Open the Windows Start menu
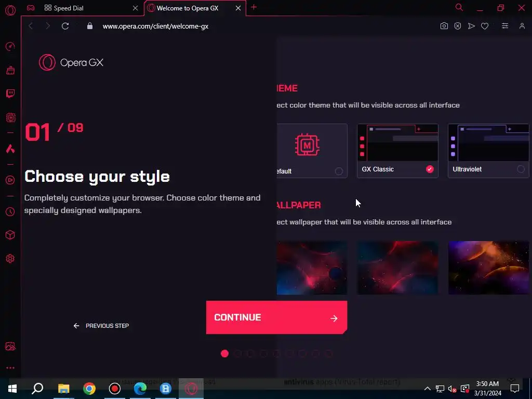The image size is (532, 399). tap(12, 389)
